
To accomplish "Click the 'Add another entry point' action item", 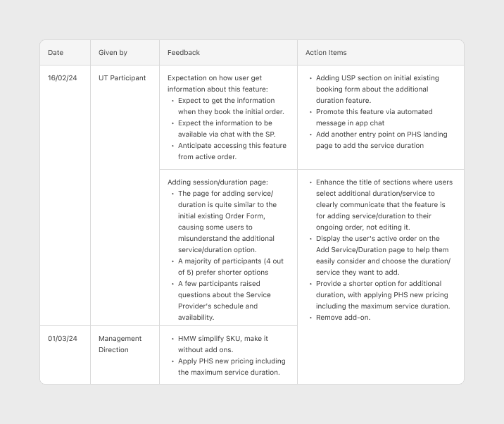I will 381,140.
